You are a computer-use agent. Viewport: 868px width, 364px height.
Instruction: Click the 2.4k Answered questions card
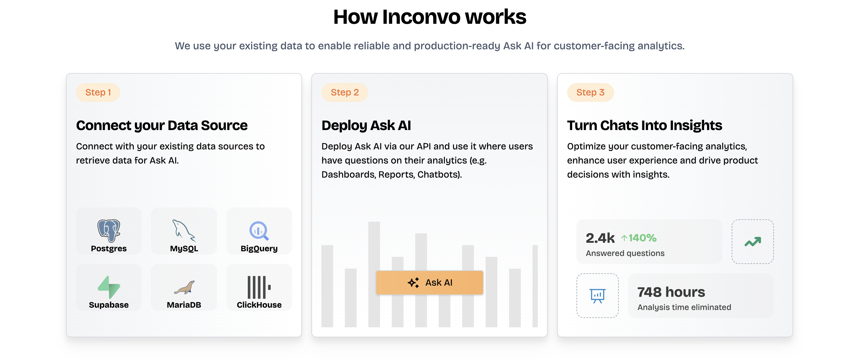(649, 242)
